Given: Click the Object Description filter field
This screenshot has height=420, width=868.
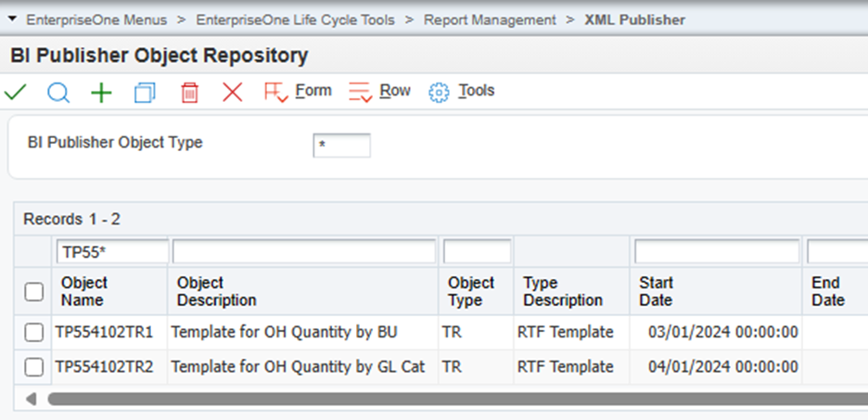Looking at the screenshot, I should (x=304, y=252).
